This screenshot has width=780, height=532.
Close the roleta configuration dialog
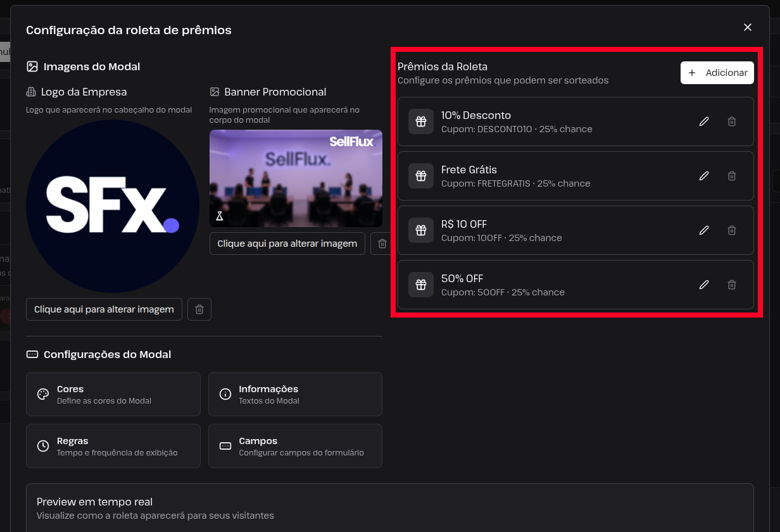click(x=748, y=27)
